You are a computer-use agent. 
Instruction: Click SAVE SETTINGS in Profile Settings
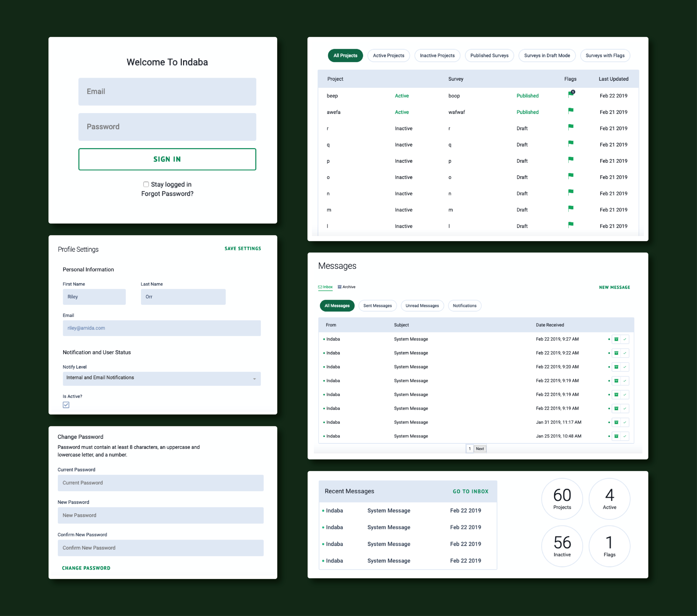point(243,249)
